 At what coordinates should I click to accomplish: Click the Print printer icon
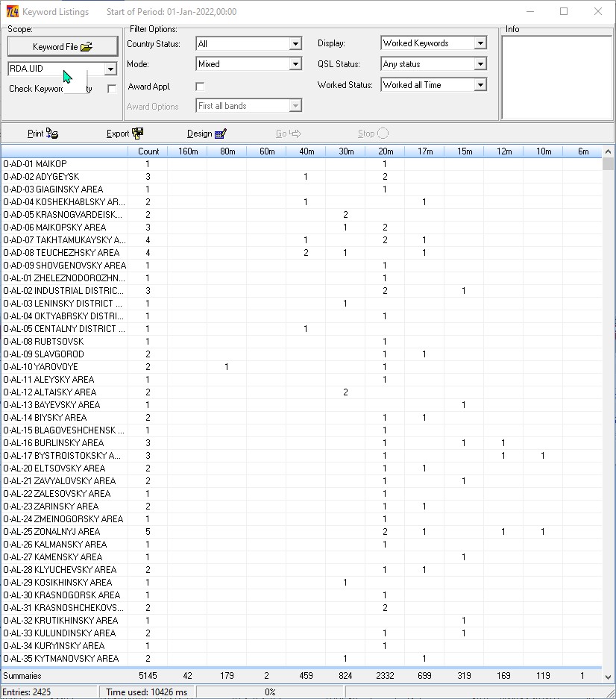pos(52,134)
